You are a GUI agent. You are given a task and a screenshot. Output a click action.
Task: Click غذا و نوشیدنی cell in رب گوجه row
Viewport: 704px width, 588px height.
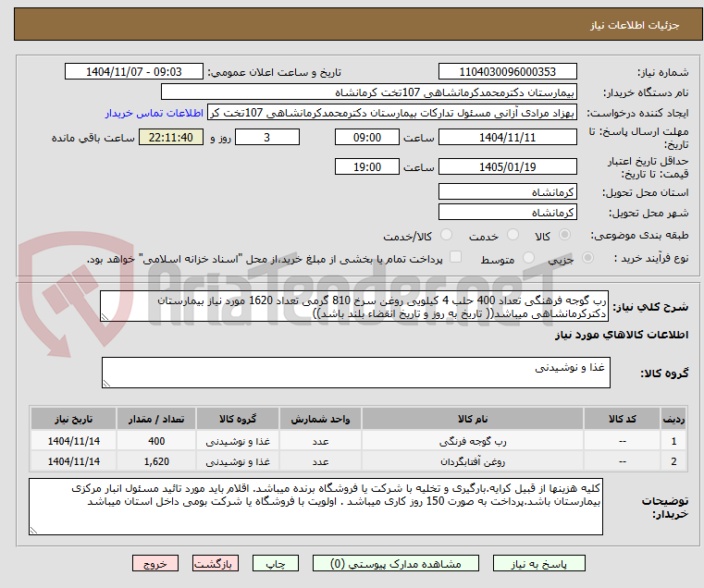click(x=238, y=441)
